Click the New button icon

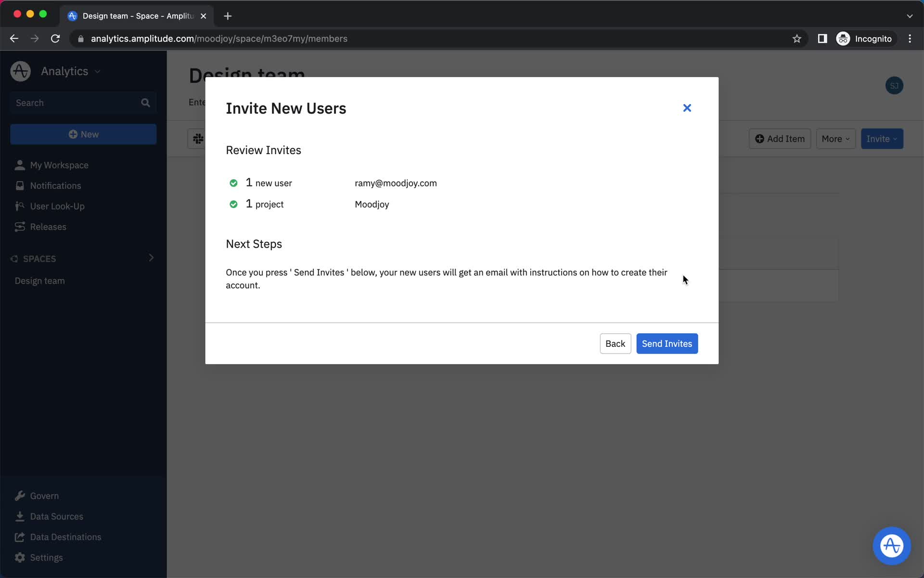75,134
